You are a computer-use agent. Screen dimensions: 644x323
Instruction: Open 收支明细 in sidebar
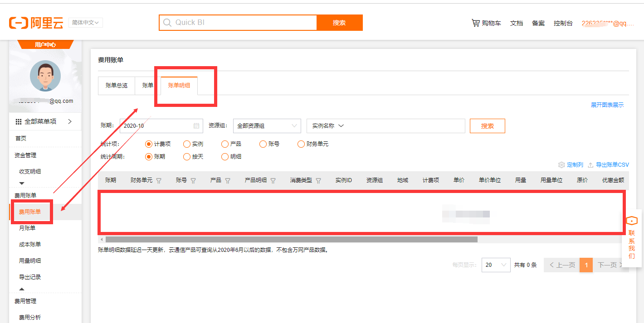[30, 172]
